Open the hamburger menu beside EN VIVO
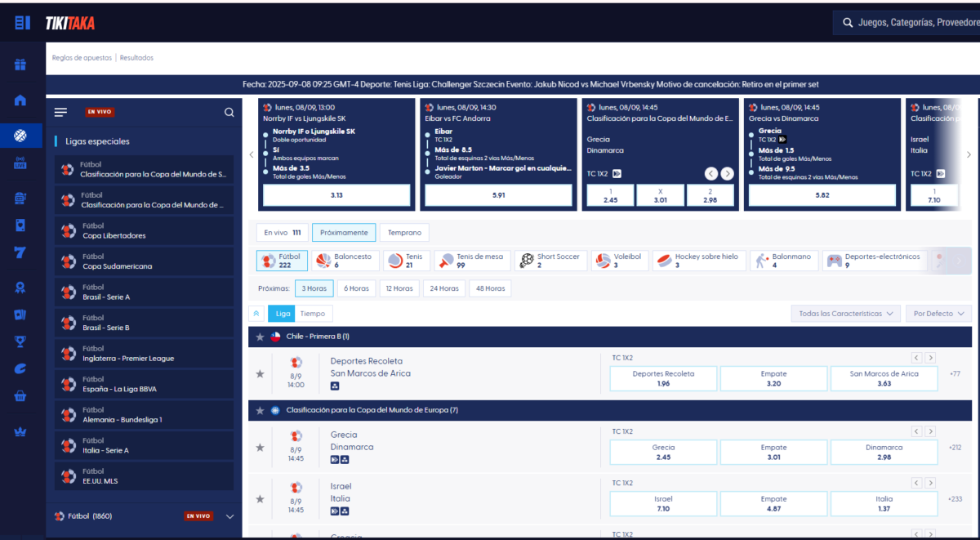980x540 pixels. [x=60, y=113]
